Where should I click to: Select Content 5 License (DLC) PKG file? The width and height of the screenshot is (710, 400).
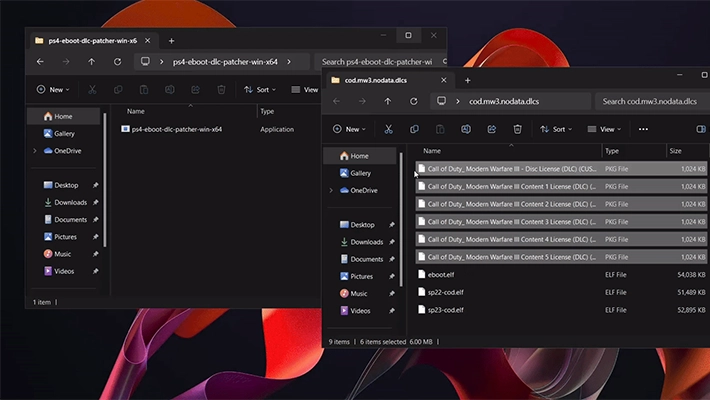click(561, 257)
